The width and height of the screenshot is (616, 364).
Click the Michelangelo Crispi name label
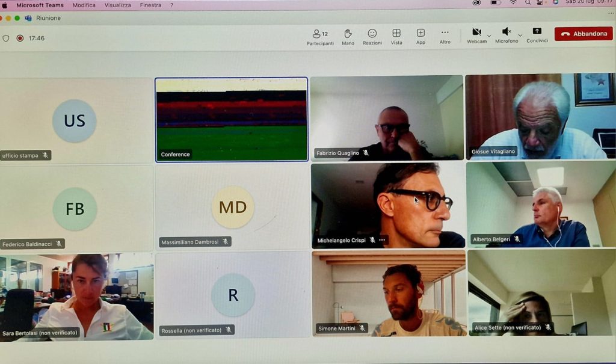pyautogui.click(x=342, y=240)
